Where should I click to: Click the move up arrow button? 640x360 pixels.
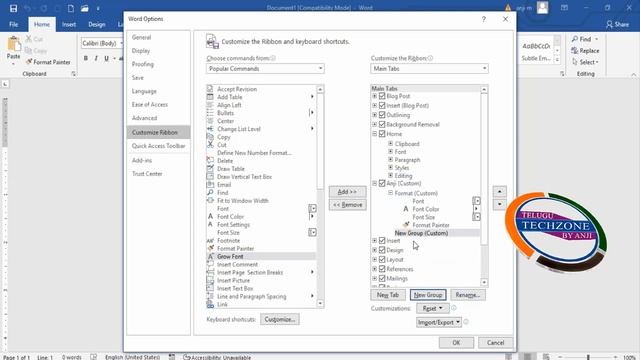(x=500, y=191)
